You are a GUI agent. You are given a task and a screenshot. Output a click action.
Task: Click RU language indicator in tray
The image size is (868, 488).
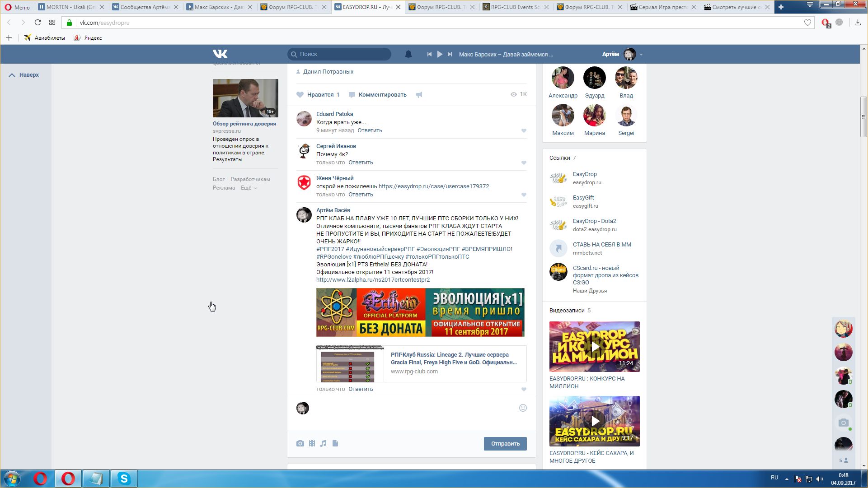(774, 478)
